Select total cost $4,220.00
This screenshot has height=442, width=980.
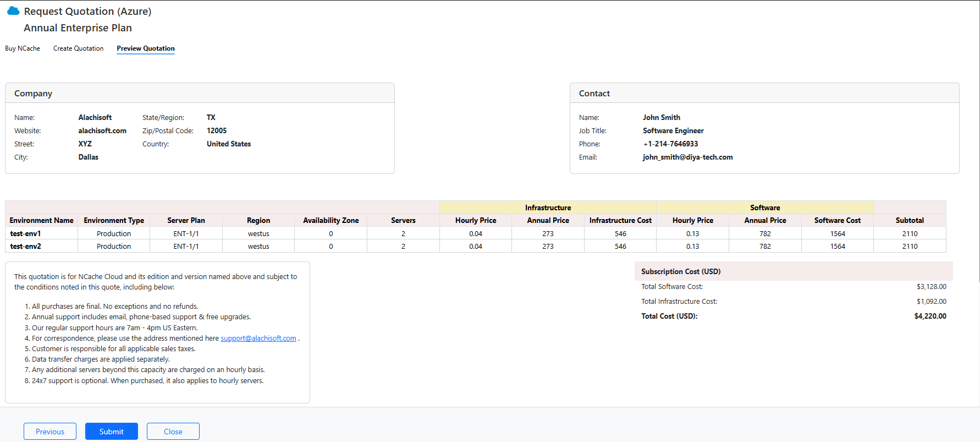point(931,316)
